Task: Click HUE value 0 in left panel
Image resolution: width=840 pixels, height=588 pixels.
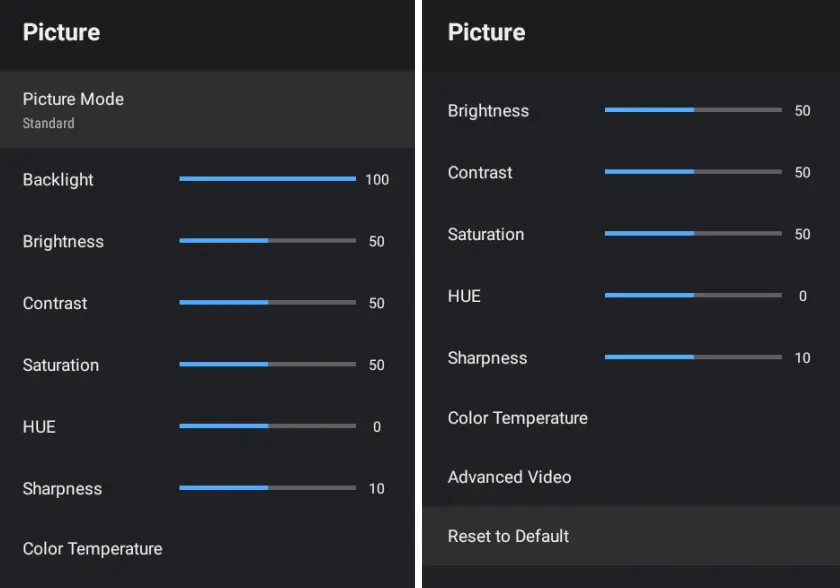Action: [377, 427]
